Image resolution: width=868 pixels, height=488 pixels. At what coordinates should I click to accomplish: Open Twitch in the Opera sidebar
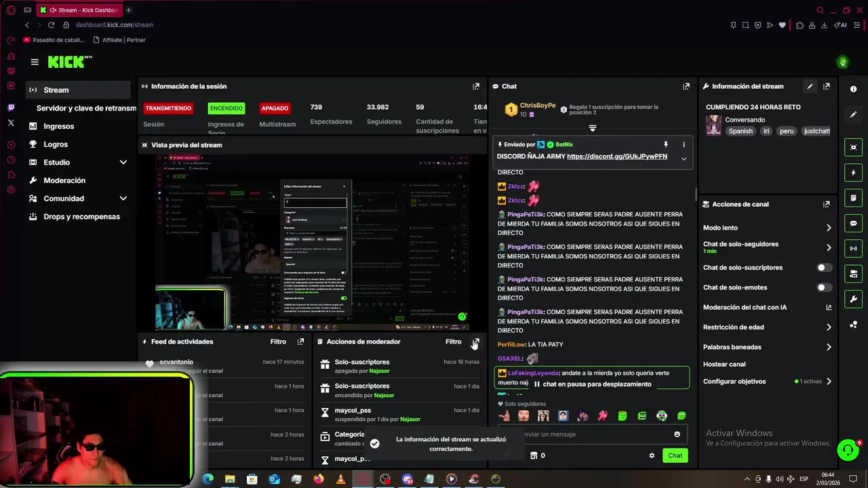pos(11,107)
